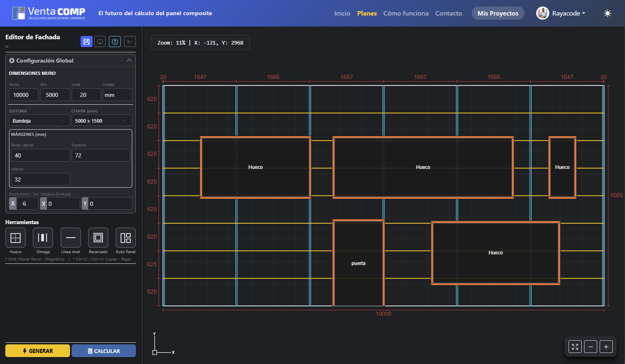Viewport: 625px width, 364px height.
Task: Open the Sistema Bandeja dropdown
Action: tap(39, 121)
